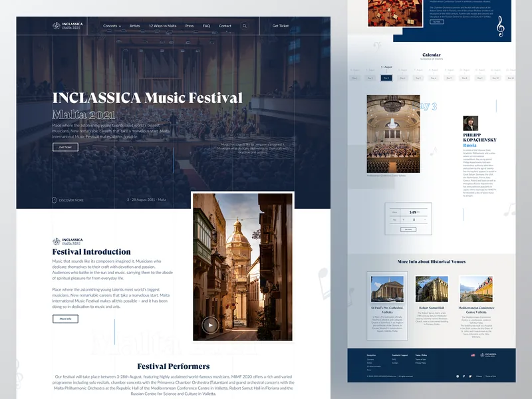Screen dimensions: 532x399
Task: Click the Discover More scroll mouse icon
Action: click(x=54, y=200)
